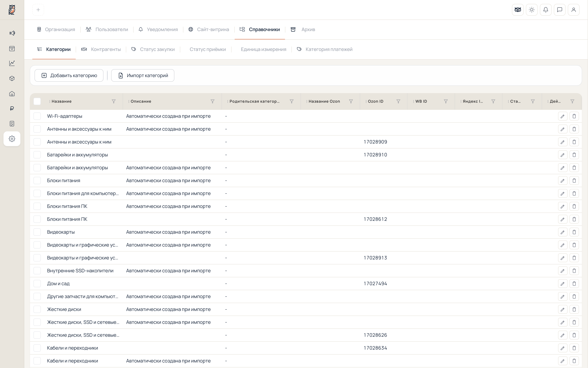Screen dimensions: 588x368
Task: Open the document checklist sidebar icon
Action: point(12,124)
